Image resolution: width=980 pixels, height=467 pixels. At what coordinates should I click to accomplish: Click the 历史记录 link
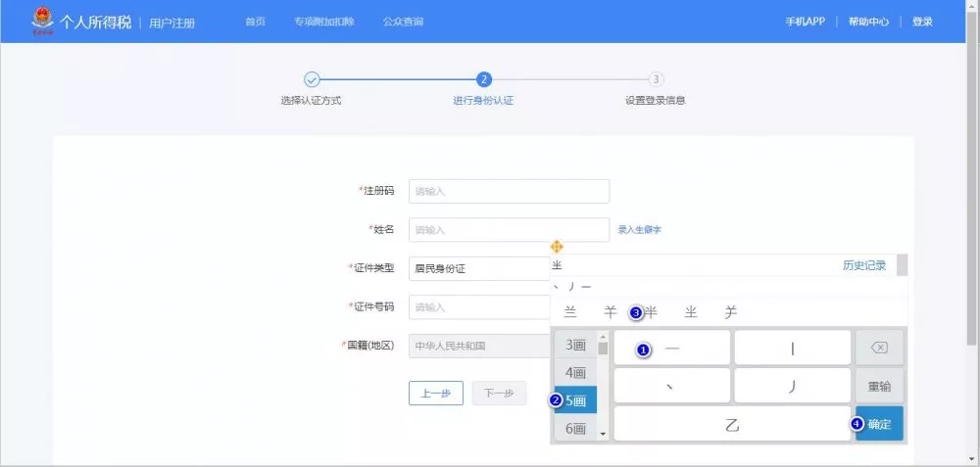(863, 265)
